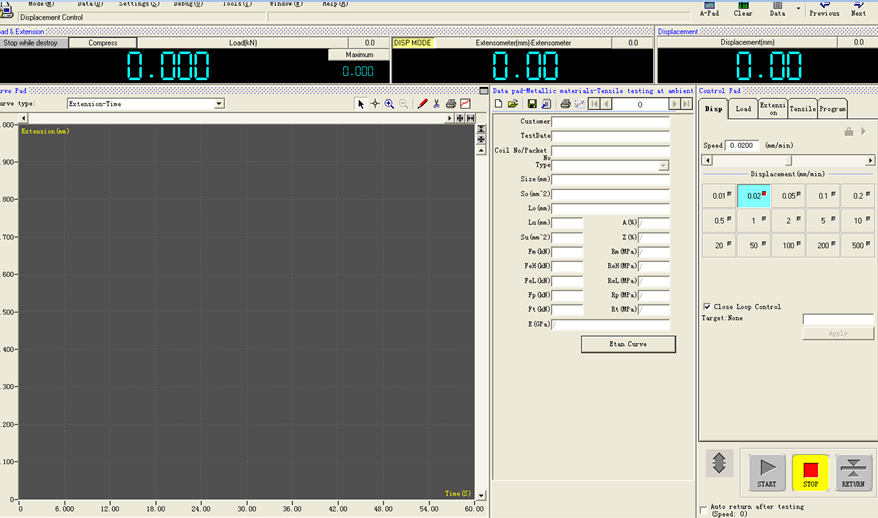Expand the Type dropdown in Data pad
Screen dimensions: 878x518
pyautogui.click(x=664, y=166)
